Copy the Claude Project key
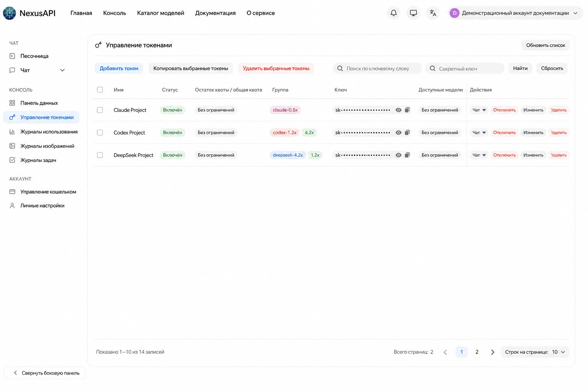Screen dimensions: 588x392 point(407,110)
